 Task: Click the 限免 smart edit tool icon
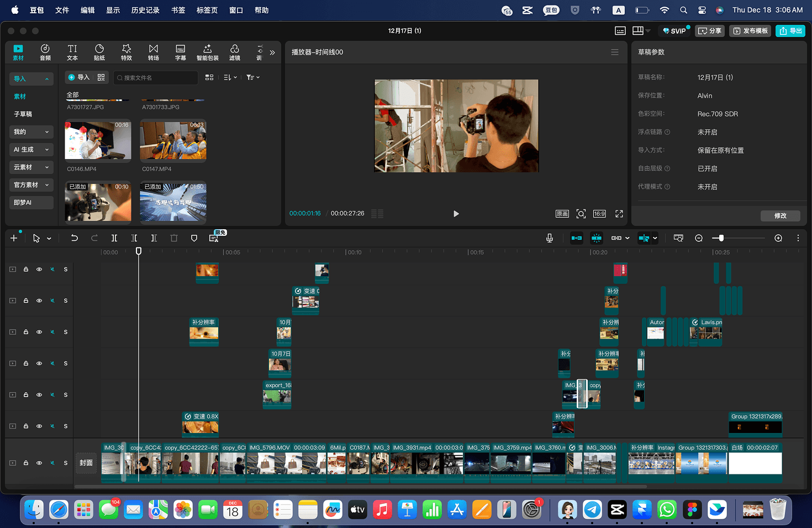tap(214, 237)
